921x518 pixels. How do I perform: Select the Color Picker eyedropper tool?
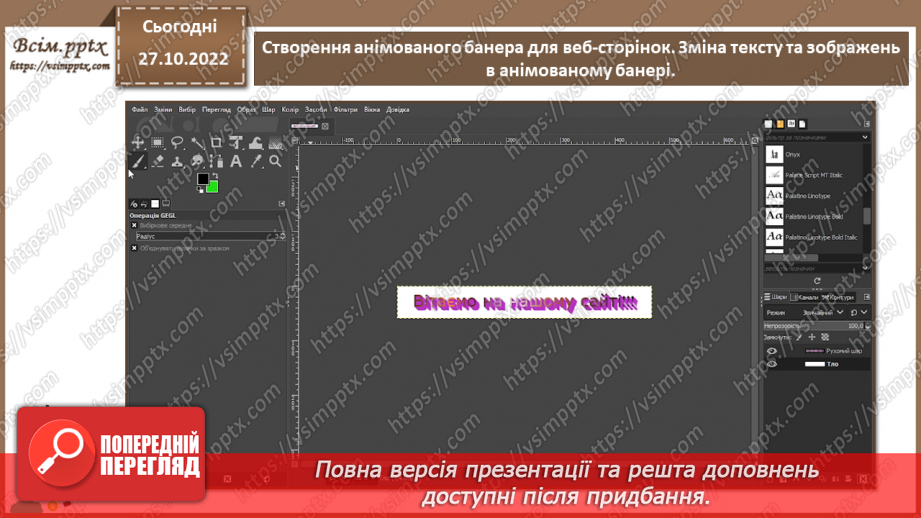coord(256,161)
